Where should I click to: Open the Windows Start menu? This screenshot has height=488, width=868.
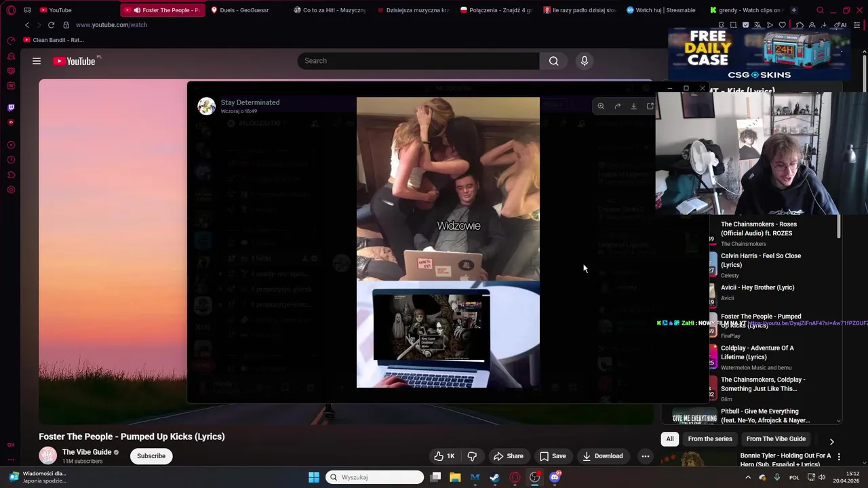tap(313, 477)
